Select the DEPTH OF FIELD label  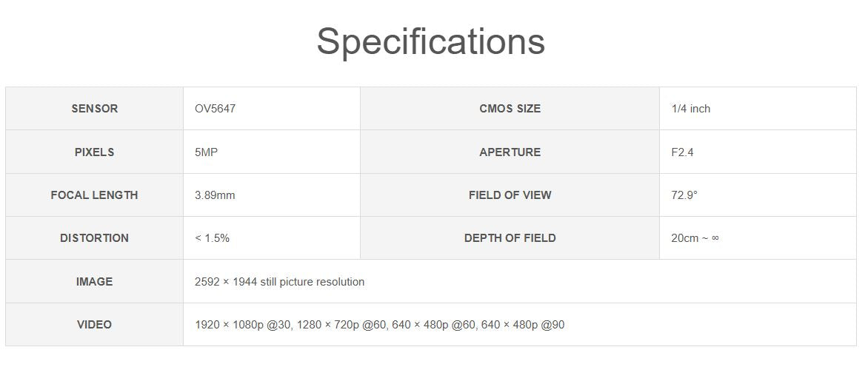coord(510,238)
